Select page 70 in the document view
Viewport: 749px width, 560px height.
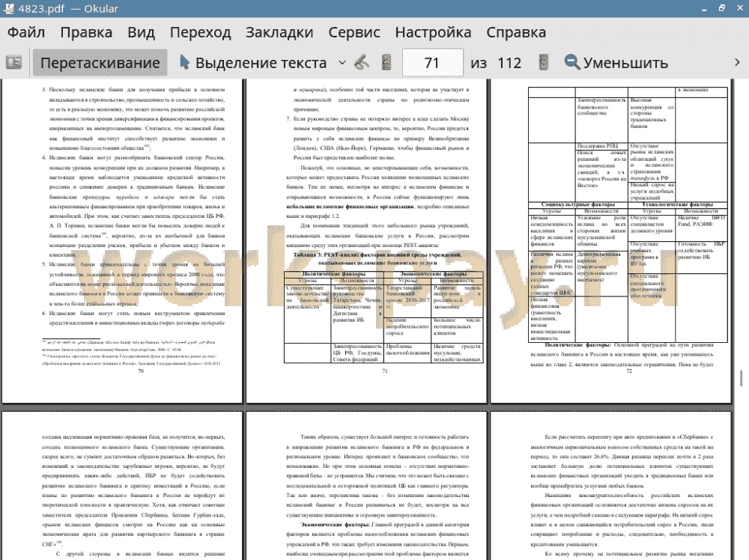coord(122,241)
